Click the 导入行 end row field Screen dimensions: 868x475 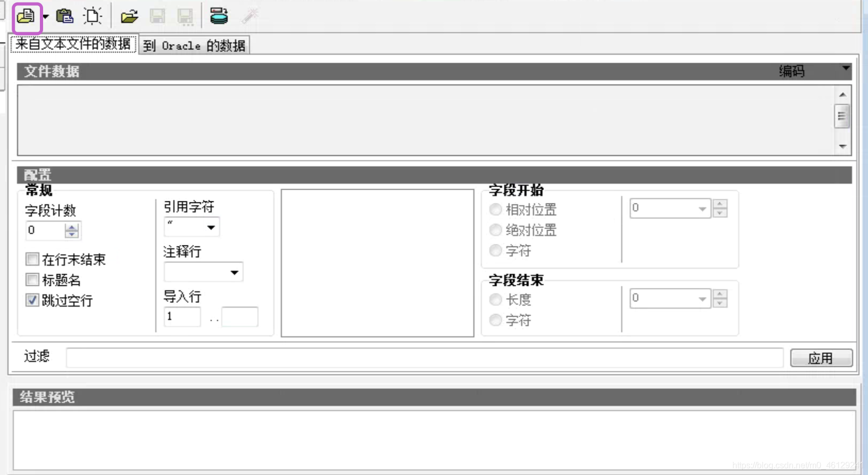(x=240, y=317)
